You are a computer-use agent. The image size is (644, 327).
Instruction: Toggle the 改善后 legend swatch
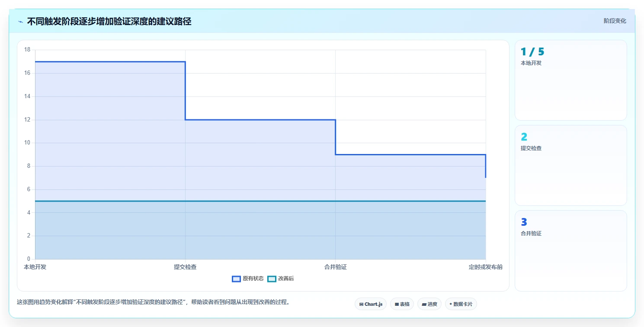pos(272,279)
